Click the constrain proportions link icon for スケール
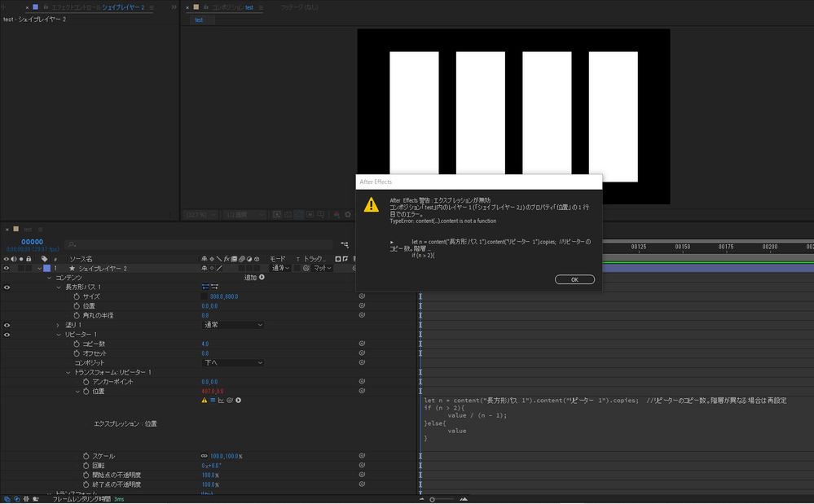The height and width of the screenshot is (504, 814). pos(204,456)
